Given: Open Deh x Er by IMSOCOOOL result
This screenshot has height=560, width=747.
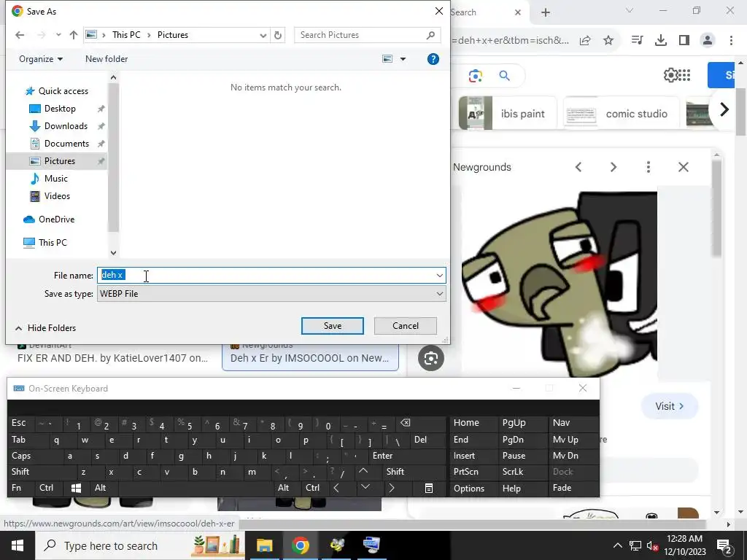Looking at the screenshot, I should (x=310, y=358).
